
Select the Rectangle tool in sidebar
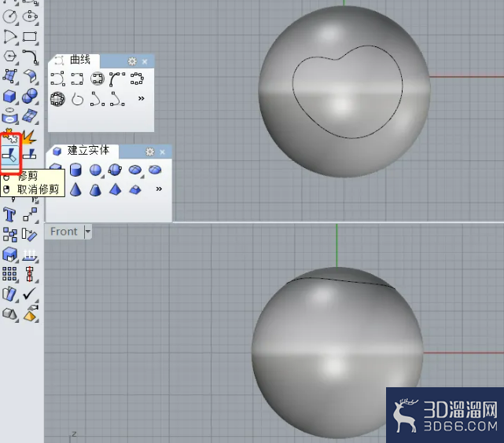(30, 36)
